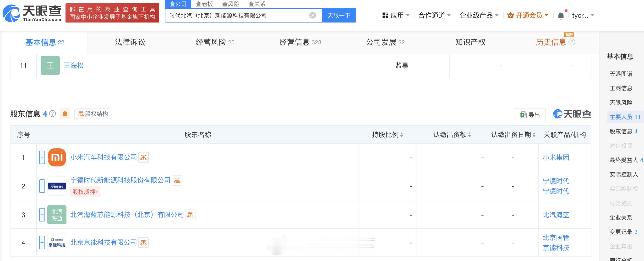The image size is (644, 261).
Task: Switch to the 查老板 search tab
Action: coord(204,4)
